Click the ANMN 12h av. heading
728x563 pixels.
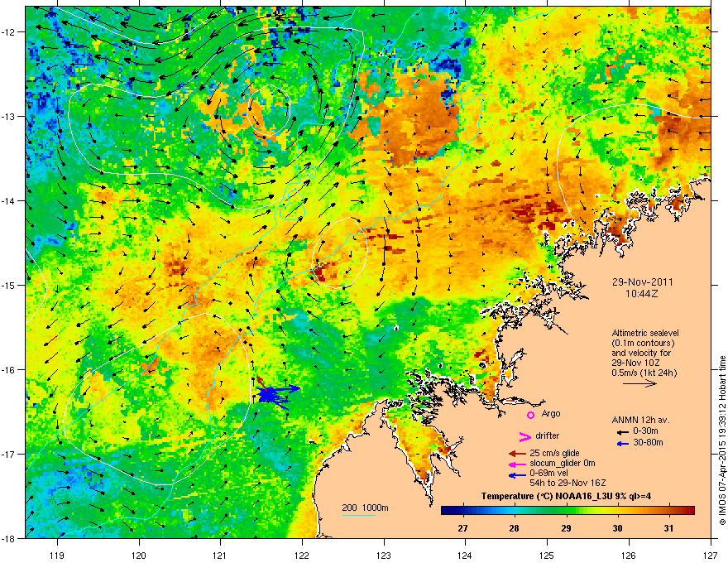click(x=640, y=420)
